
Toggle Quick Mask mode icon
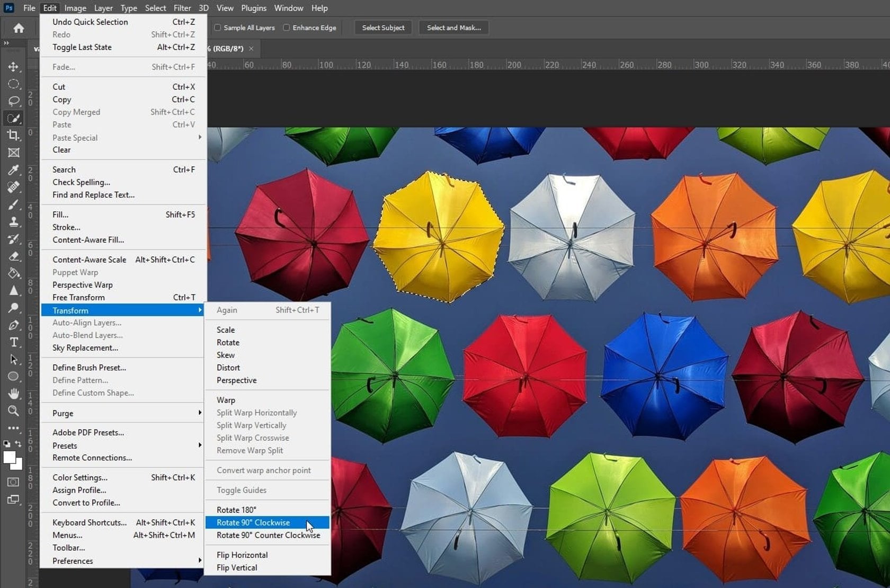click(x=13, y=482)
